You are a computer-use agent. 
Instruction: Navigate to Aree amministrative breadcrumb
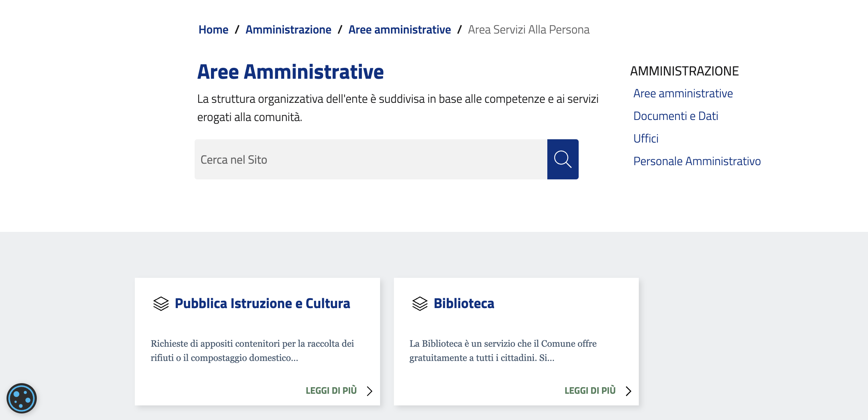click(399, 30)
